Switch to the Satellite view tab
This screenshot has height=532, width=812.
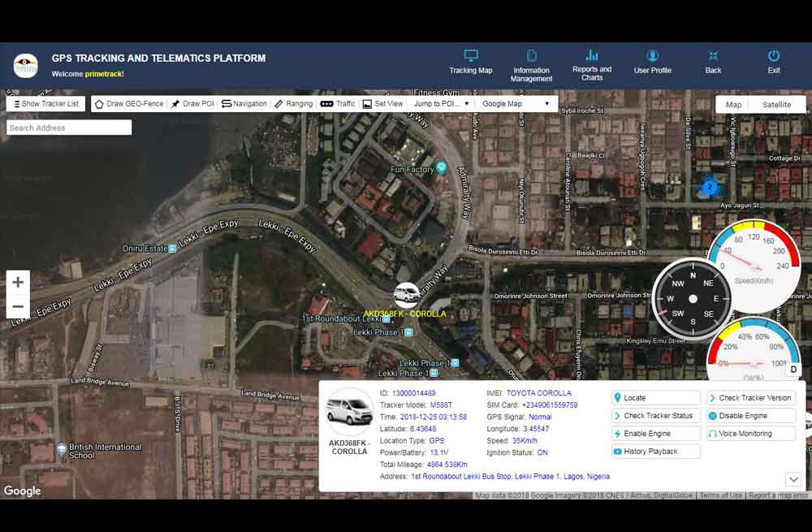pyautogui.click(x=777, y=105)
